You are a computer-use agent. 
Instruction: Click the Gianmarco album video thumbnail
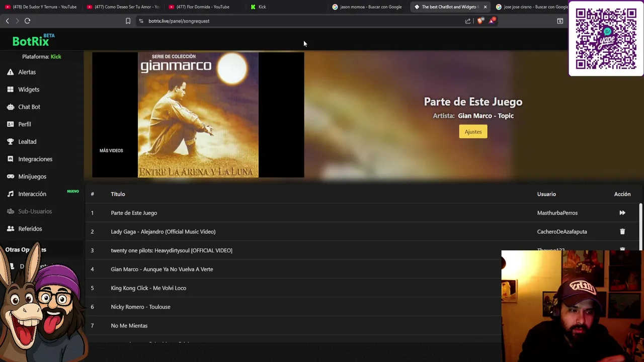(x=198, y=115)
